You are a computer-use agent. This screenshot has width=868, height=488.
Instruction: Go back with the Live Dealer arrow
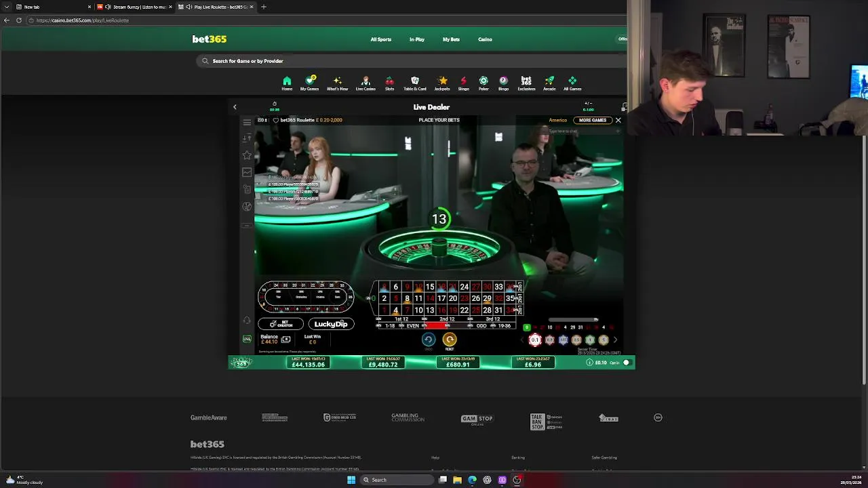(x=235, y=107)
